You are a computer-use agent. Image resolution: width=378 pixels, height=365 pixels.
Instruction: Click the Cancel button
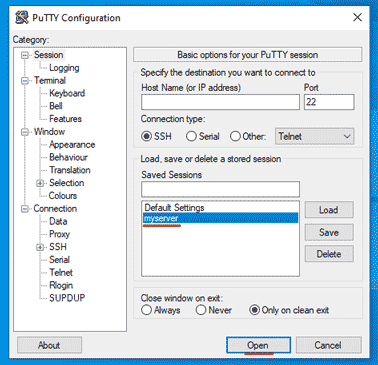[x=328, y=345]
